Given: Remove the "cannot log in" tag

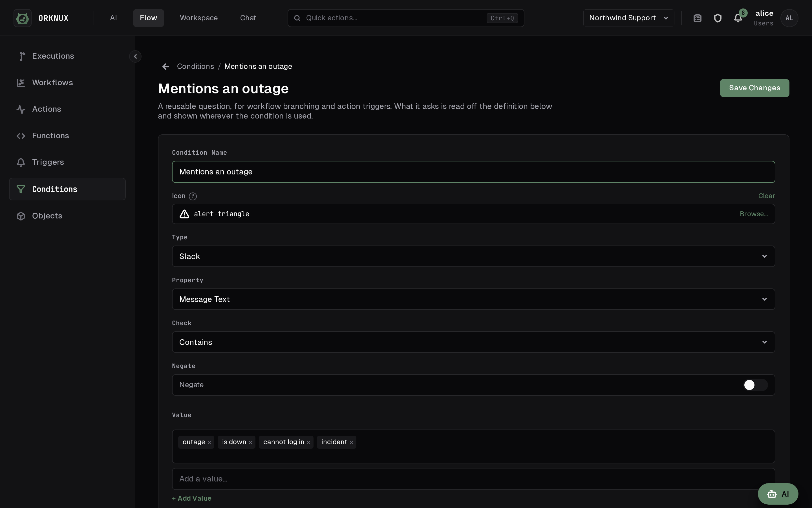Looking at the screenshot, I should pos(308,443).
